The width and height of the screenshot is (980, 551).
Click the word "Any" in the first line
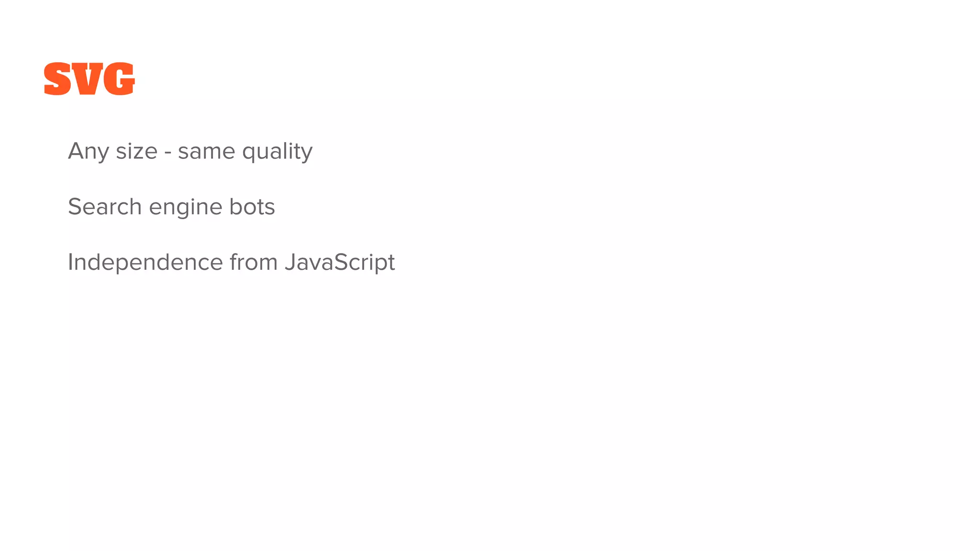[89, 152]
